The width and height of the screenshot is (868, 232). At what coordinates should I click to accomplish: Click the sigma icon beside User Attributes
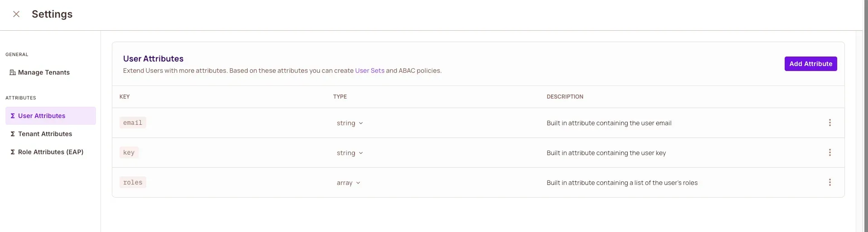pos(13,116)
